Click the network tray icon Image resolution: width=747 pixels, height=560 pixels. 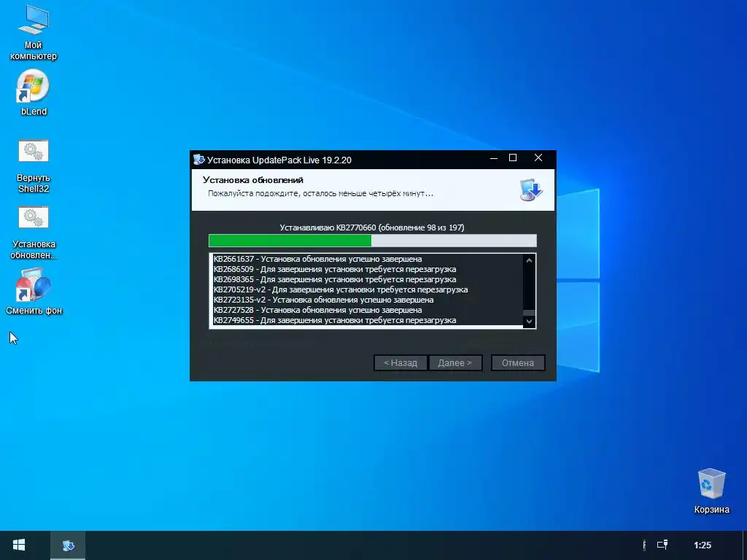(662, 545)
